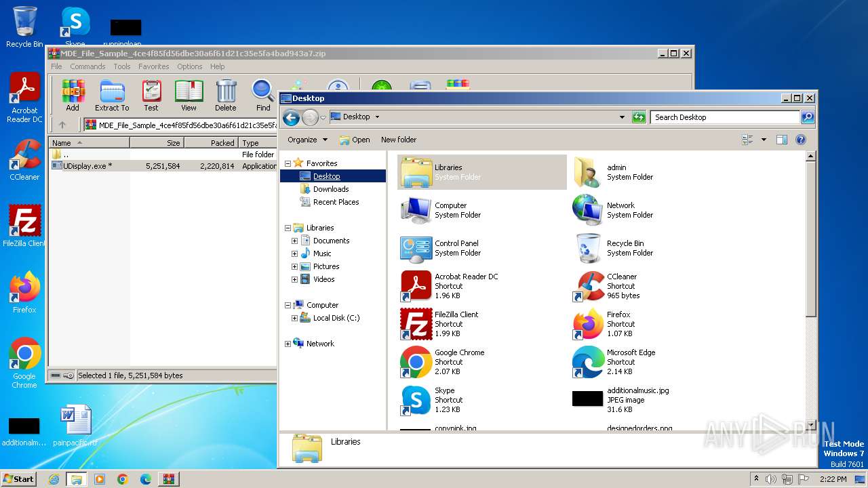
Task: Go up one level in WinRAR address bar
Action: pyautogui.click(x=62, y=125)
